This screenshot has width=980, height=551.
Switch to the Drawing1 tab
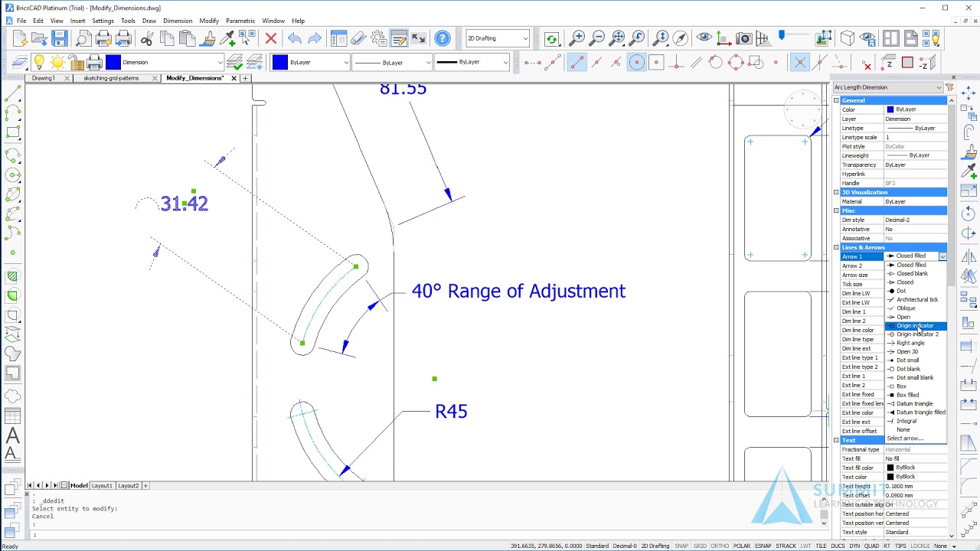click(x=44, y=78)
